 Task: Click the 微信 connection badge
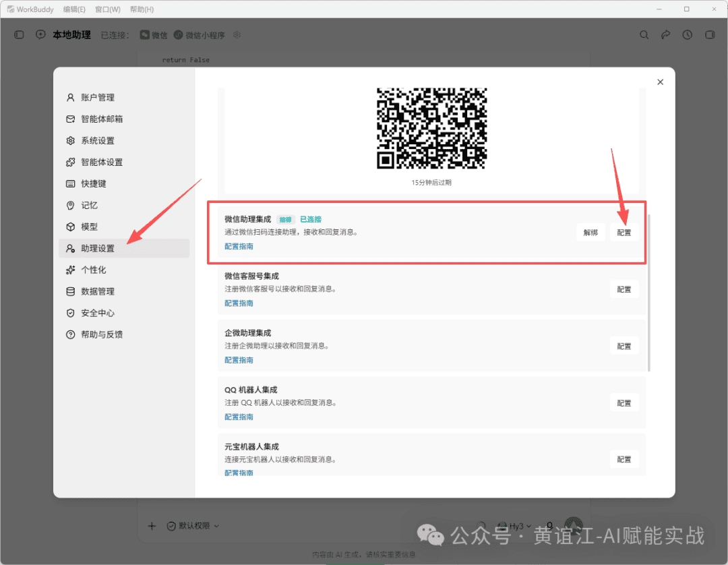click(x=154, y=35)
